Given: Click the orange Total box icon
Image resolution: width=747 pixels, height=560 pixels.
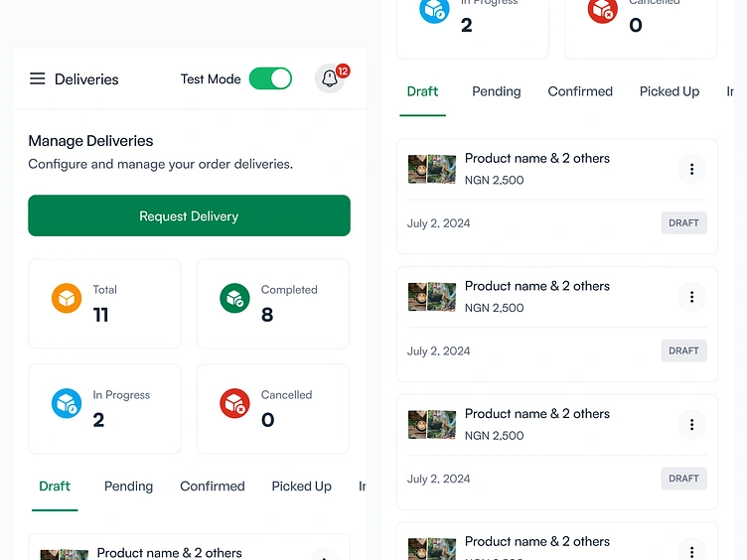Looking at the screenshot, I should pyautogui.click(x=67, y=298).
